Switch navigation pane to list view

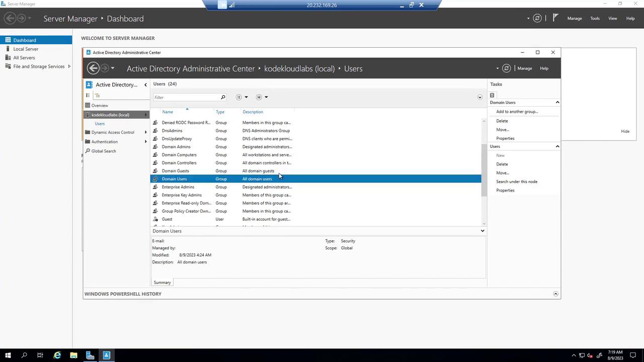(88, 96)
